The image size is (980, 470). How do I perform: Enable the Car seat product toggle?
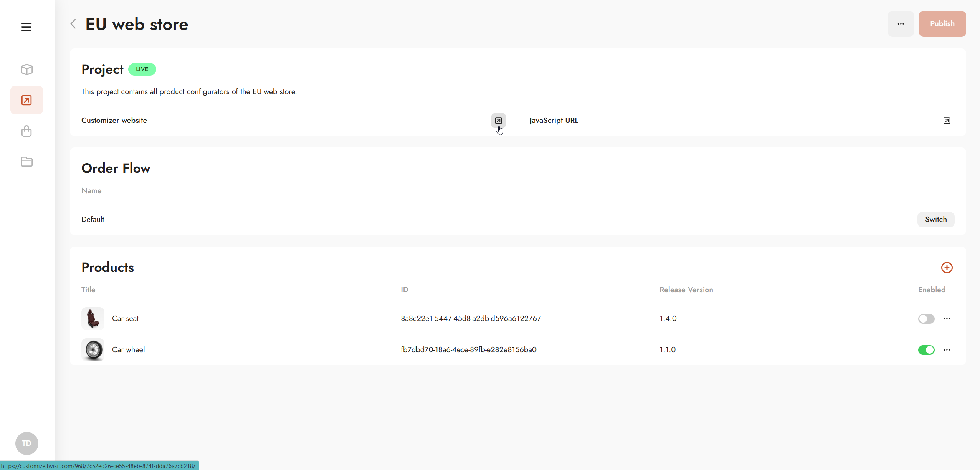[926, 319]
